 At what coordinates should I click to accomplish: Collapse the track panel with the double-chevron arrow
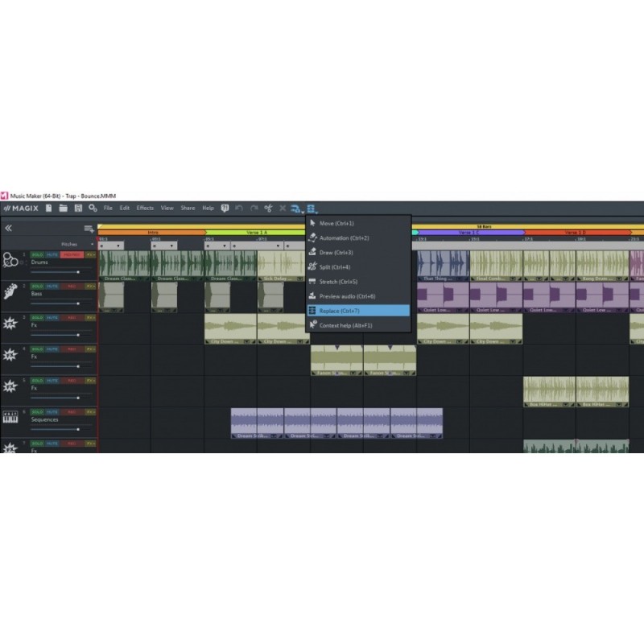coord(9,228)
